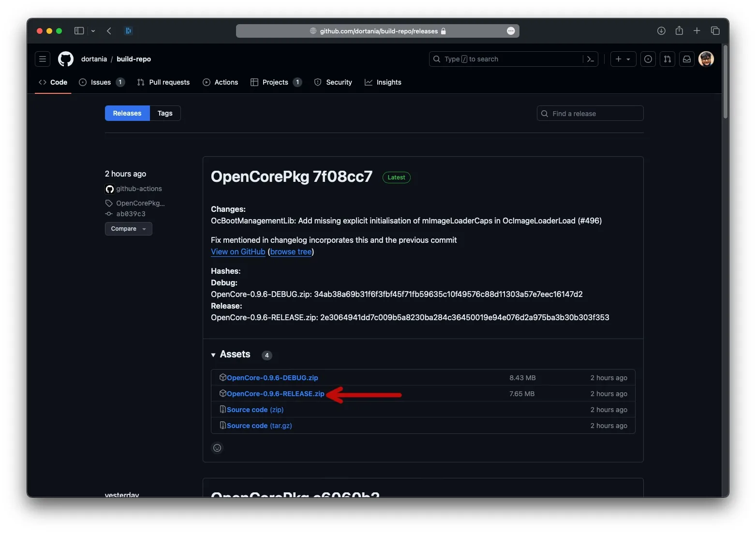Click package icon beside OpenCore DEBUG zip

223,377
